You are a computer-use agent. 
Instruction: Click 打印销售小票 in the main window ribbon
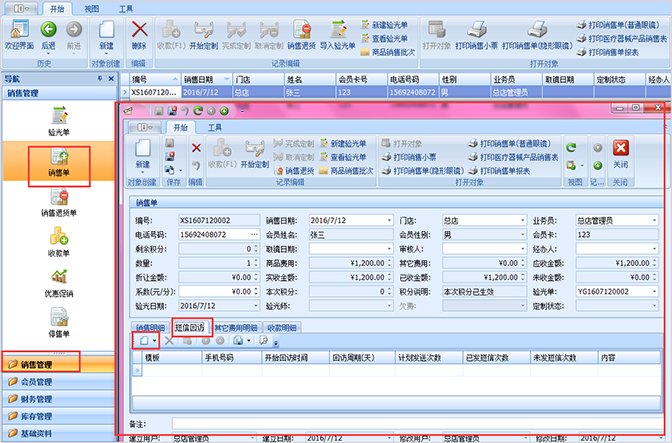476,35
